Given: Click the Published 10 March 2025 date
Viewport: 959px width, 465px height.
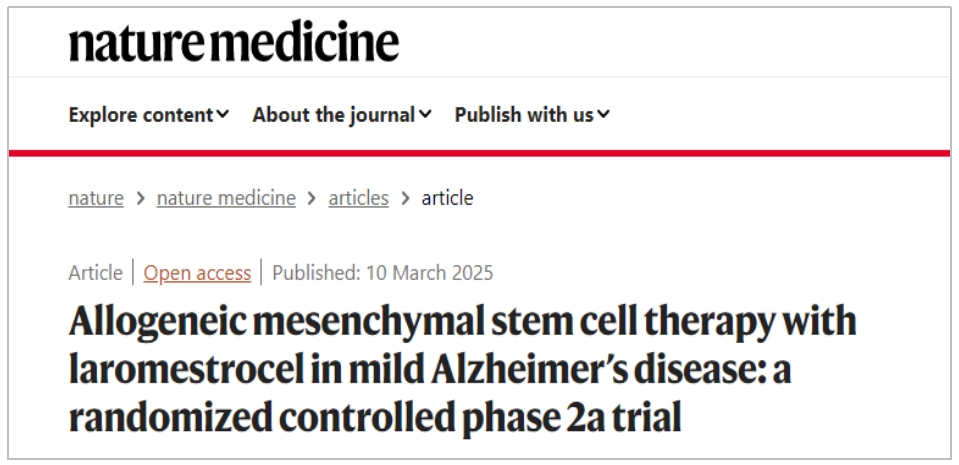Looking at the screenshot, I should point(383,273).
